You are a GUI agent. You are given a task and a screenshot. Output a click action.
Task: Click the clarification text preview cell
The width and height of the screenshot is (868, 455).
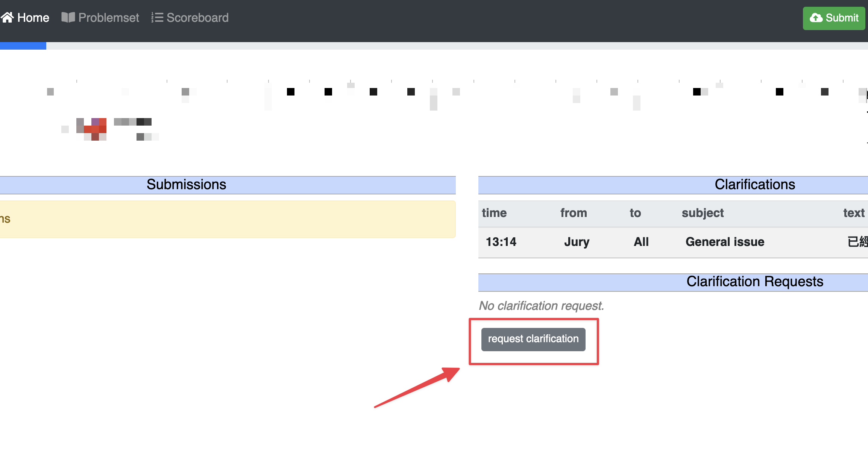pos(857,242)
